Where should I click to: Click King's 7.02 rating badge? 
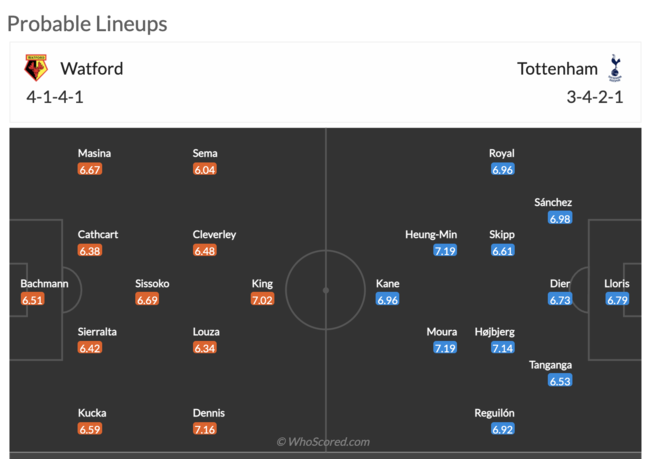click(x=262, y=299)
